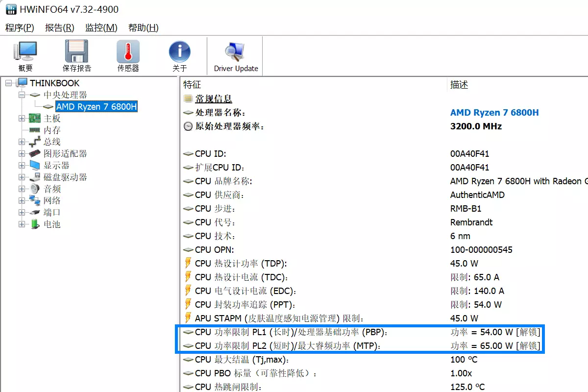588x392 pixels.
Task: Expand the 端口 tree node
Action: (22, 213)
